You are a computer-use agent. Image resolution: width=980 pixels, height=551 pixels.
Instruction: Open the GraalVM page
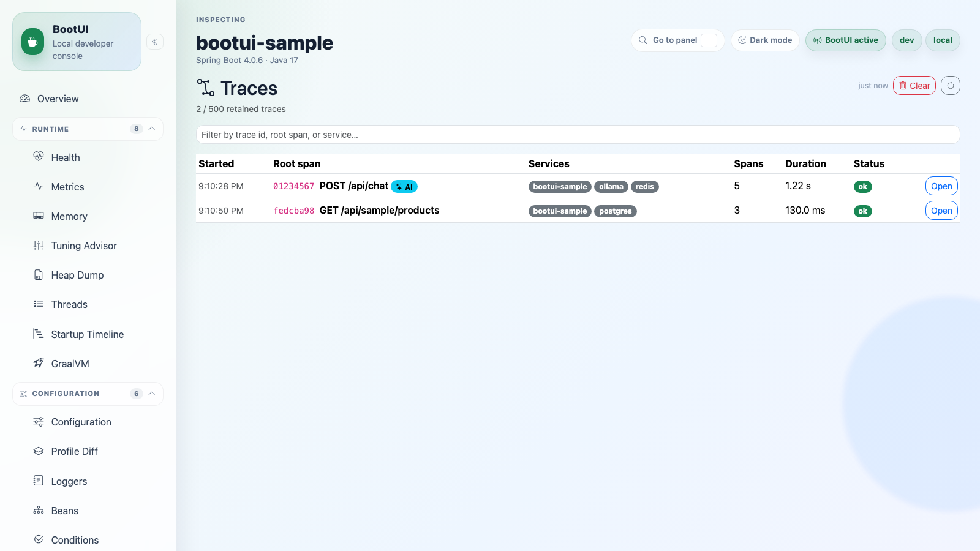(x=70, y=364)
